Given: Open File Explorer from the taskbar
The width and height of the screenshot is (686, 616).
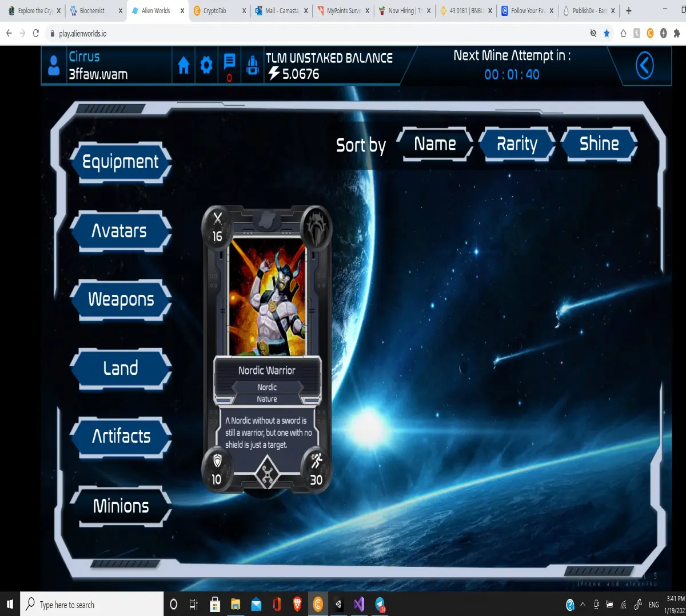Looking at the screenshot, I should pyautogui.click(x=236, y=604).
